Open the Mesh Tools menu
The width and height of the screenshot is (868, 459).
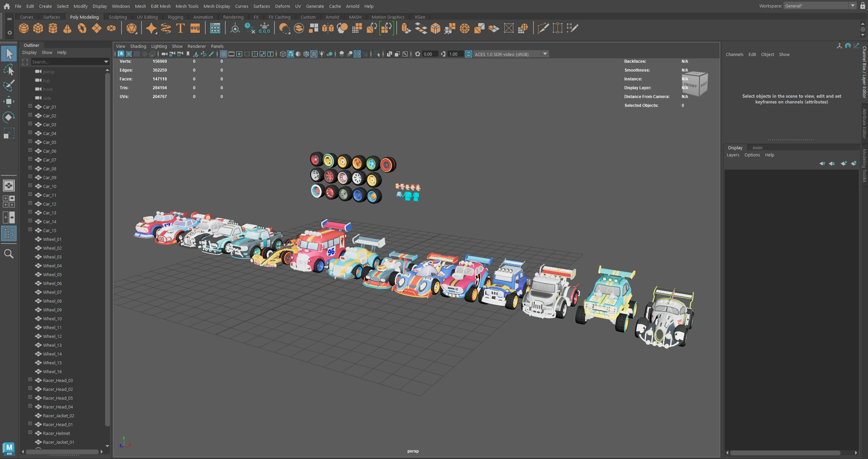coord(187,6)
